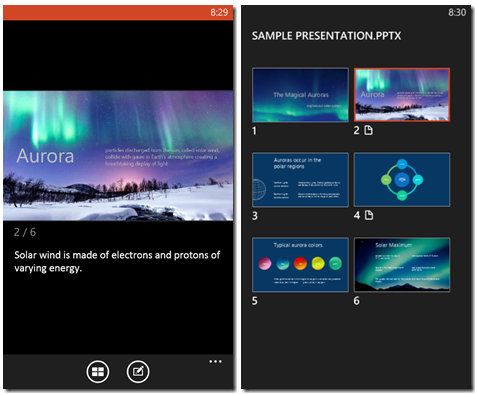Screen dimensions: 477x395
Task: Tap the orange status bar showing 8:29
Action: tap(118, 13)
